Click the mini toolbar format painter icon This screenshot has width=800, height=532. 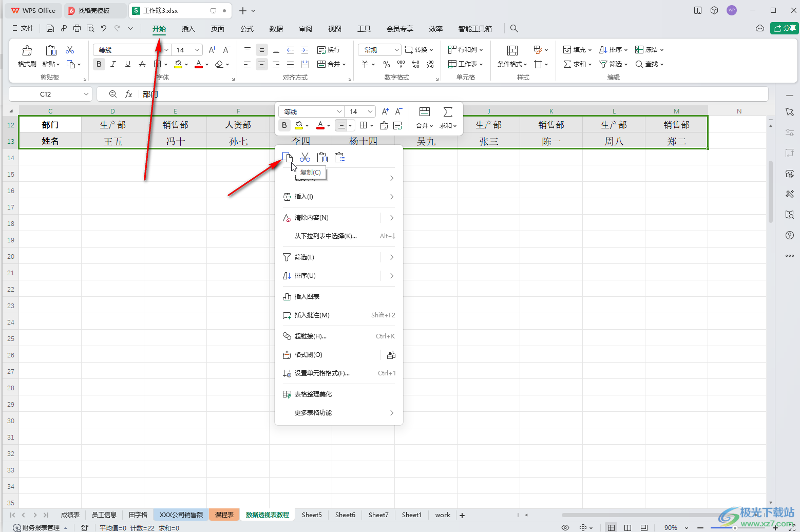point(384,125)
